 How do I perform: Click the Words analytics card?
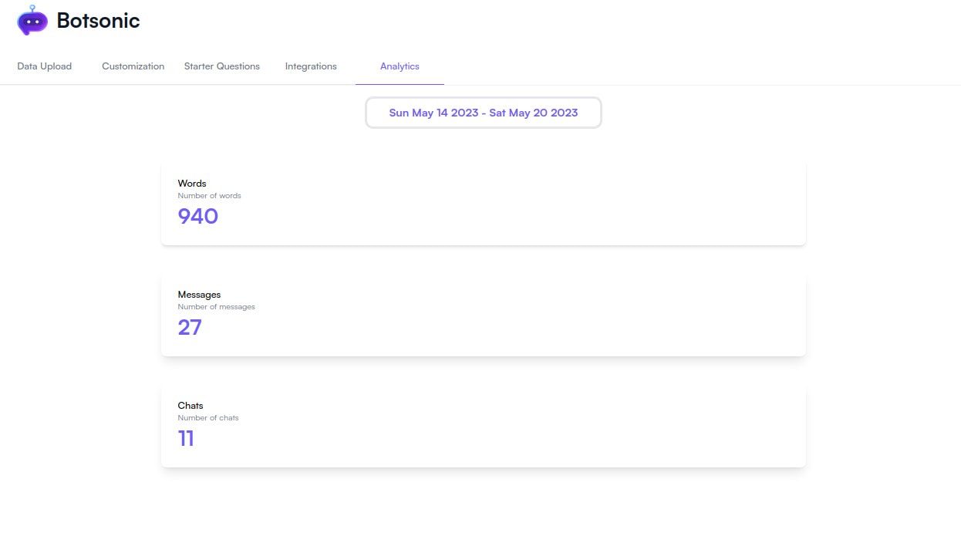click(483, 202)
